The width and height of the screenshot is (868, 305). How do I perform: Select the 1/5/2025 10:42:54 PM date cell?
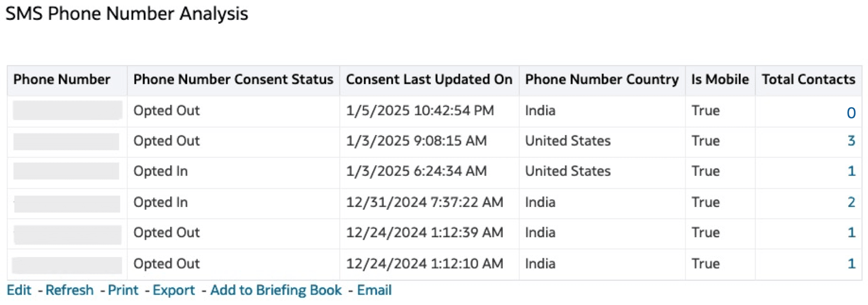(x=420, y=110)
